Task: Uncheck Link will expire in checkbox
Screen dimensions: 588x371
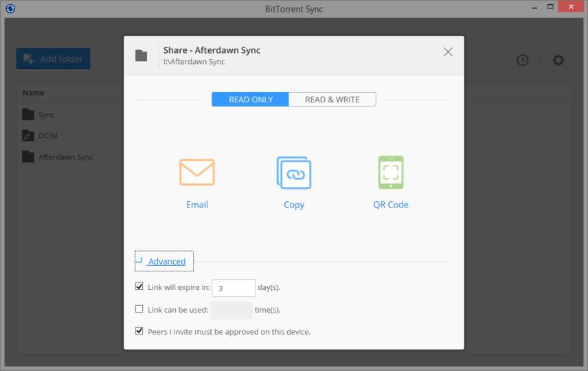Action: 139,286
